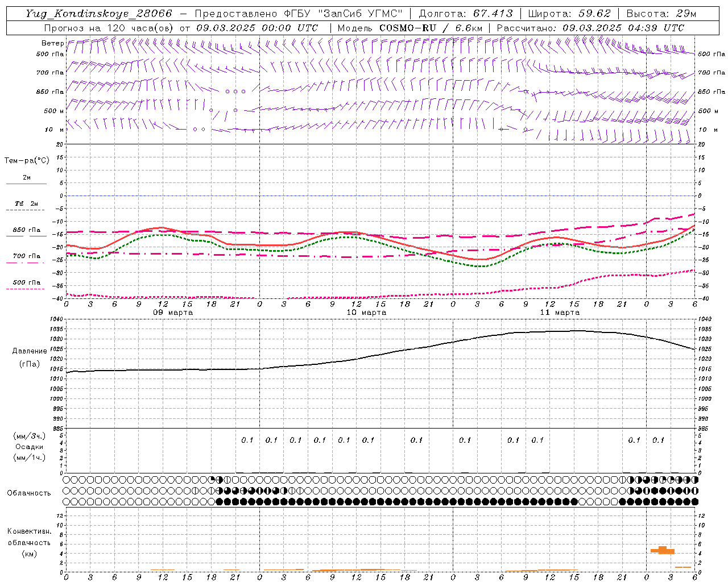Click the Широта: 59.62 field
The width and height of the screenshot is (728, 582).
click(569, 14)
